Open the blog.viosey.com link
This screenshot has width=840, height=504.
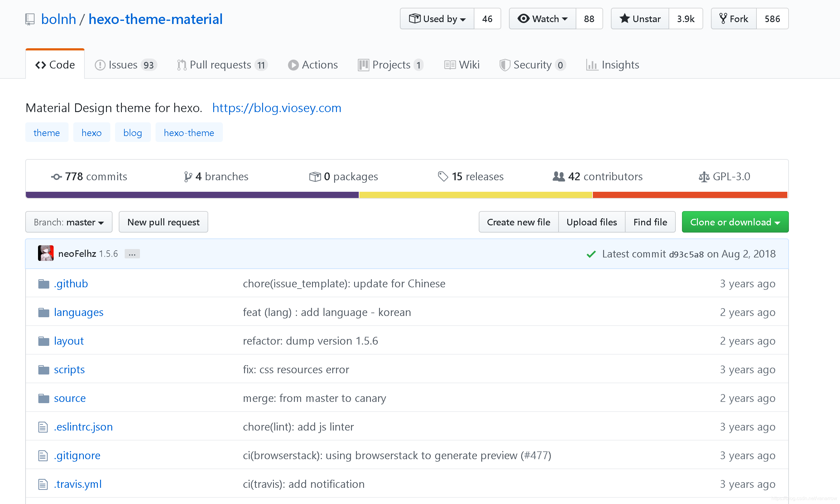pyautogui.click(x=276, y=108)
